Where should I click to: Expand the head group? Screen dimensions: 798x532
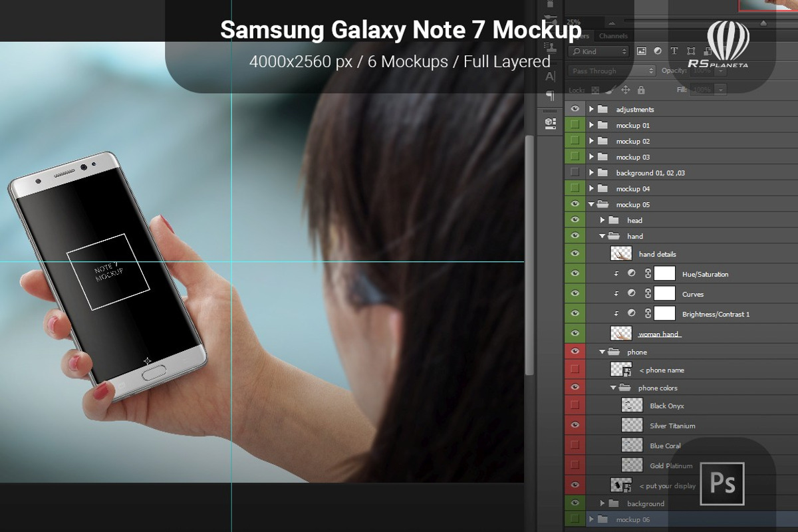pyautogui.click(x=602, y=220)
